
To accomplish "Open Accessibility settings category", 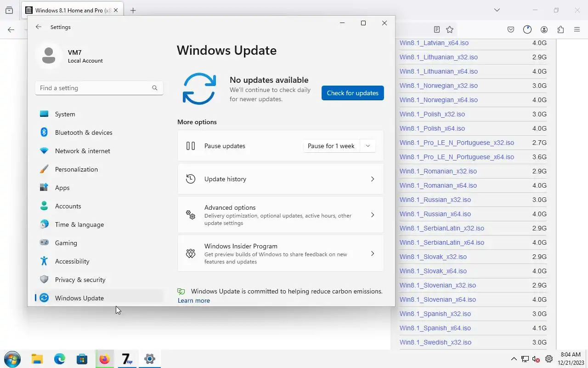I will [99, 261].
